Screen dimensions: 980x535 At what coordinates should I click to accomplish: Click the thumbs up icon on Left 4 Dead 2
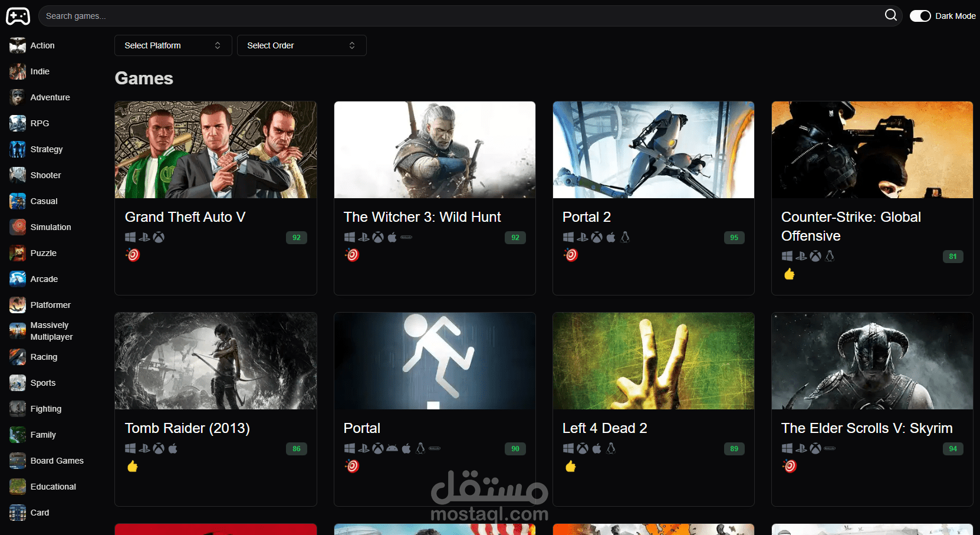tap(570, 466)
